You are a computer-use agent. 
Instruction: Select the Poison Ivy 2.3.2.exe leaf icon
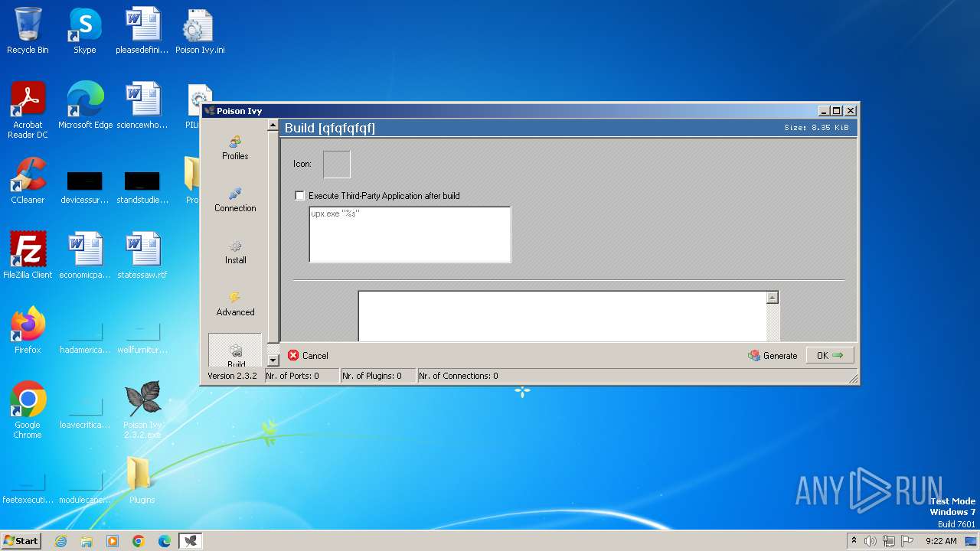[x=142, y=410]
